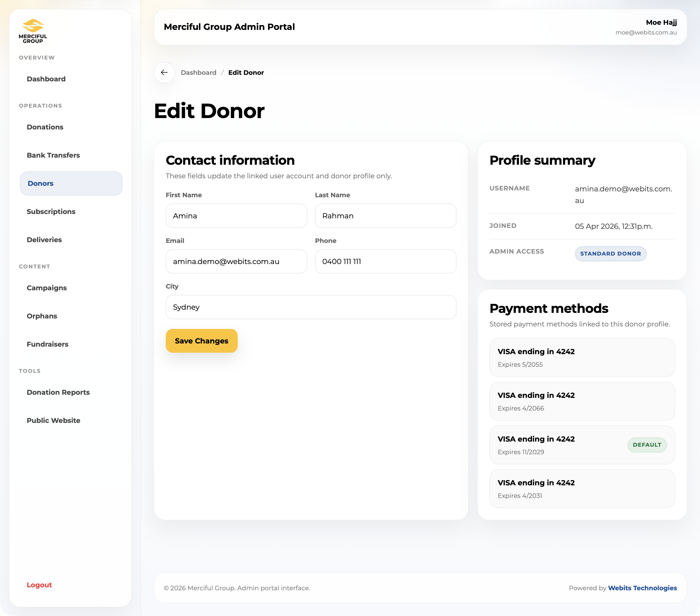
Task: Click the copyright footer text
Action: pyautogui.click(x=237, y=588)
